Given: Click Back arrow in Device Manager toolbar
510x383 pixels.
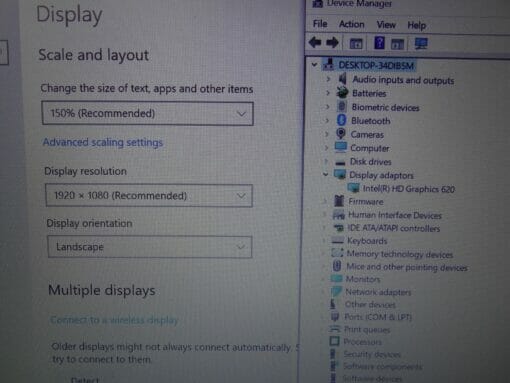Looking at the screenshot, I should 315,43.
